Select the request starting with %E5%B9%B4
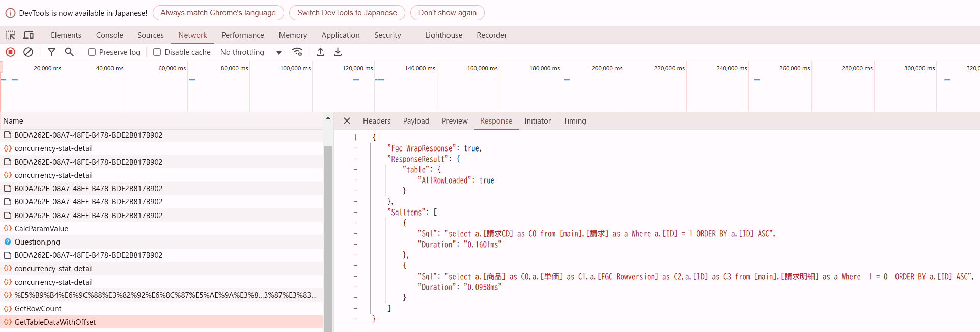980x332 pixels. [x=161, y=295]
